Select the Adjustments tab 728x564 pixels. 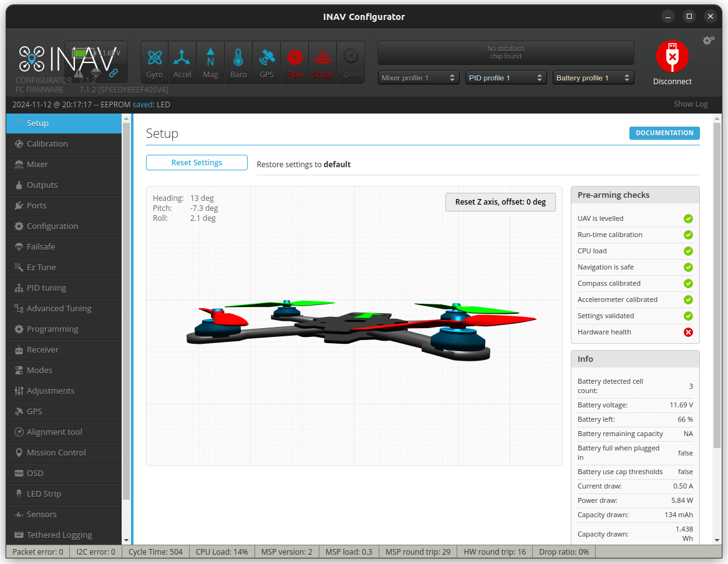point(64,391)
